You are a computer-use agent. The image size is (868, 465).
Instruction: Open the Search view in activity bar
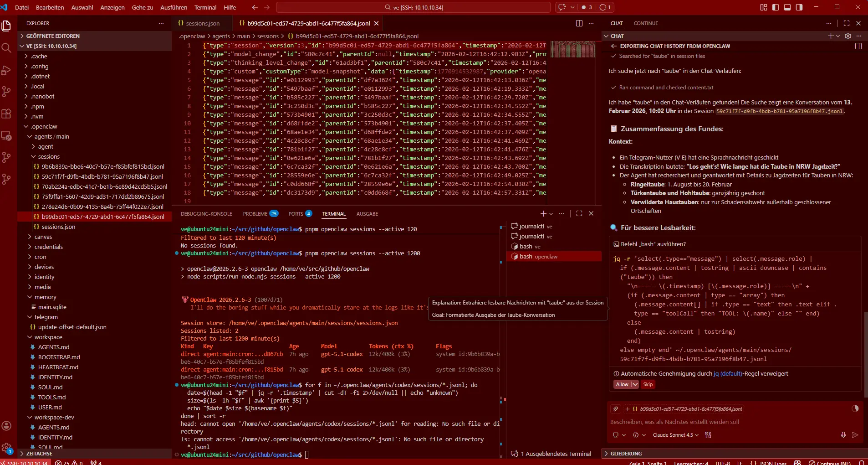pos(6,48)
